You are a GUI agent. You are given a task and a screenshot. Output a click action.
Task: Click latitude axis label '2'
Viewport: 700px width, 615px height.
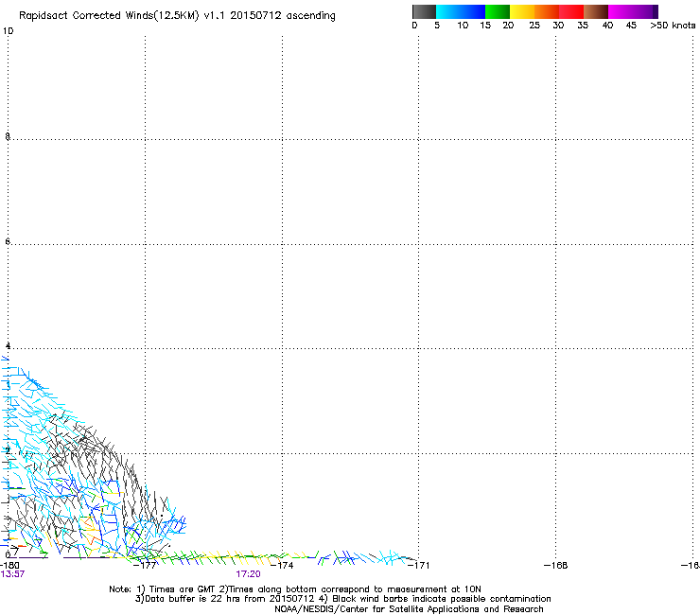pos(8,450)
